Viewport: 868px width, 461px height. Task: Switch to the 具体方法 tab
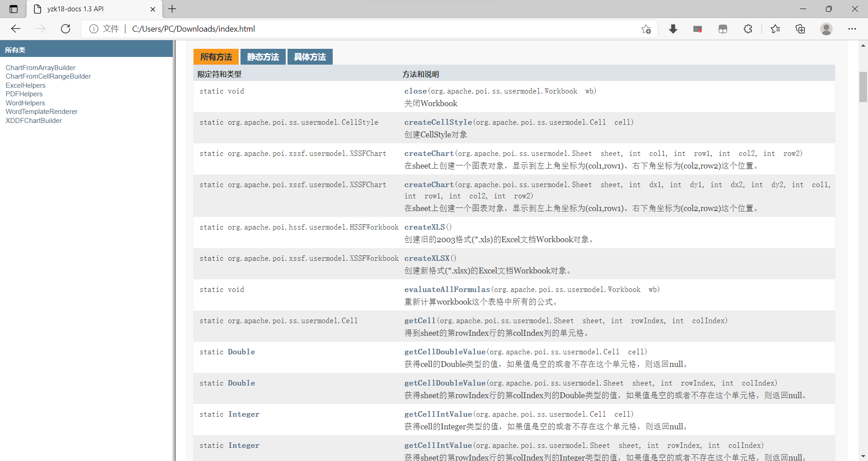[x=310, y=57]
